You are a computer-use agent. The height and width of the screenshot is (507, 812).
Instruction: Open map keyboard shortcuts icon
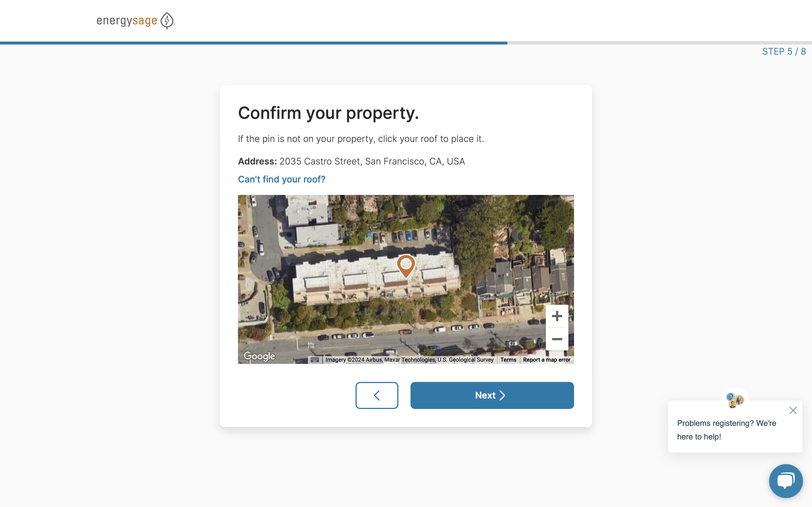315,360
